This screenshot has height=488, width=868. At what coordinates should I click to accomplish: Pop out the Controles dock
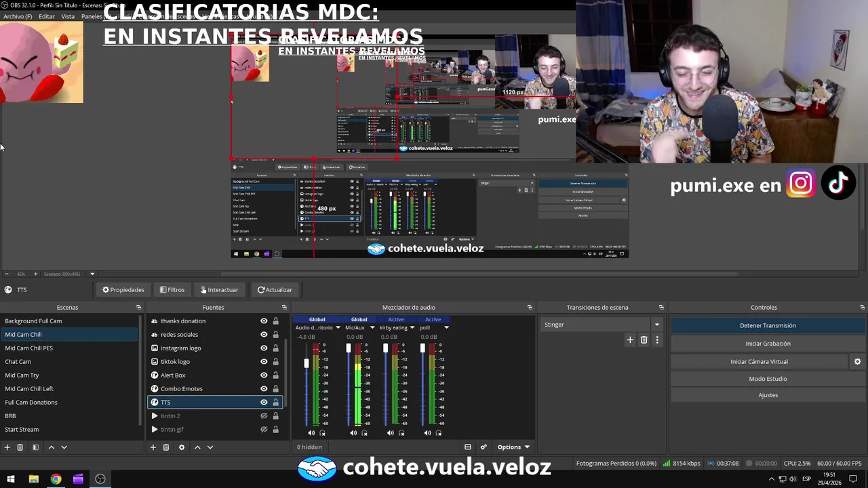point(862,308)
